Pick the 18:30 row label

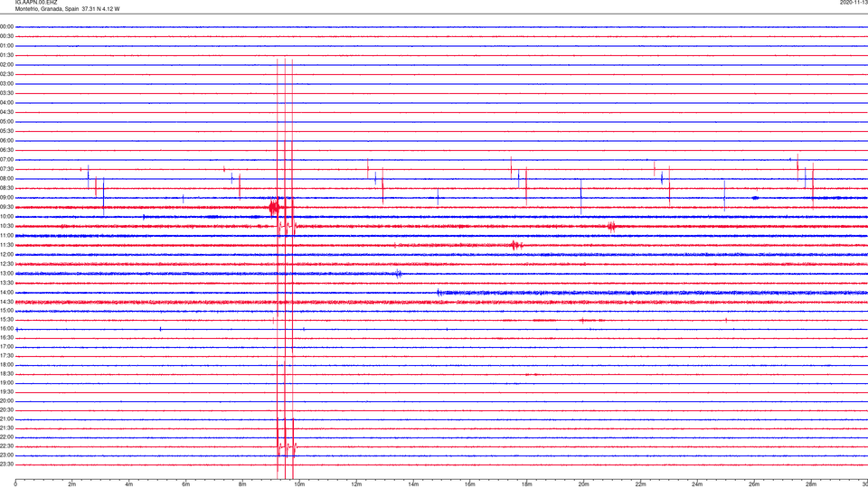pyautogui.click(x=6, y=374)
